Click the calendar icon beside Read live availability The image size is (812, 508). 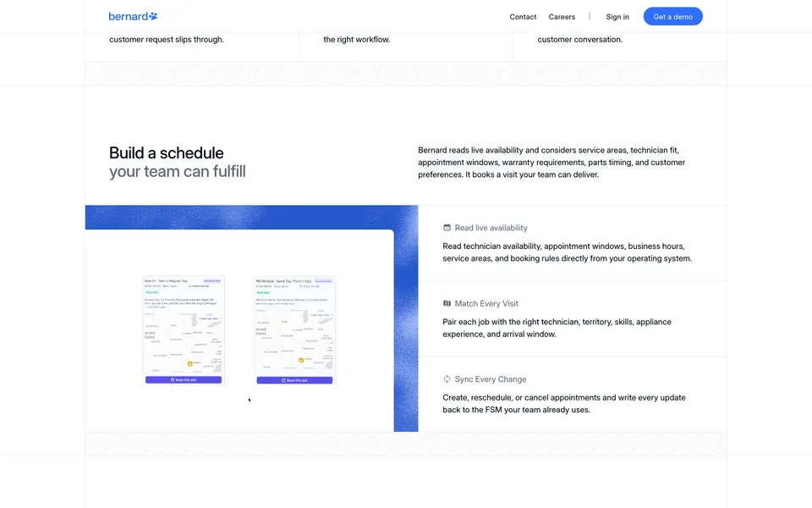pyautogui.click(x=447, y=228)
